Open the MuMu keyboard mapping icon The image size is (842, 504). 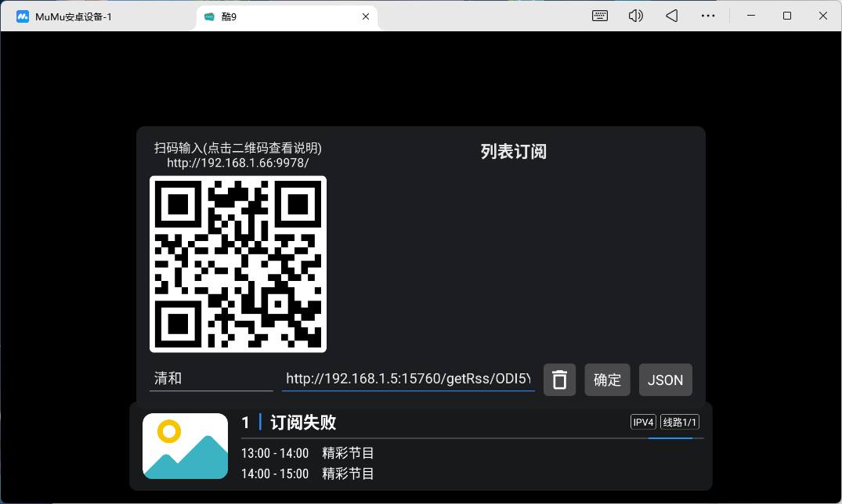point(600,16)
